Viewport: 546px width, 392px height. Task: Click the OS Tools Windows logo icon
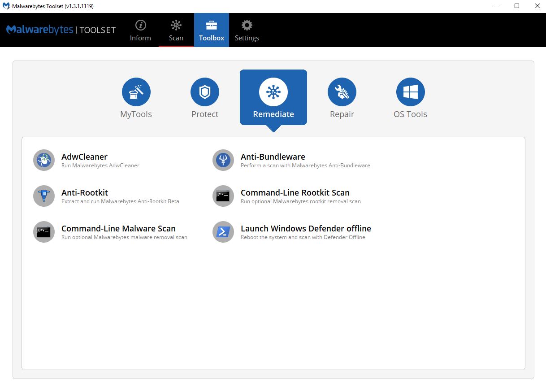(x=411, y=92)
